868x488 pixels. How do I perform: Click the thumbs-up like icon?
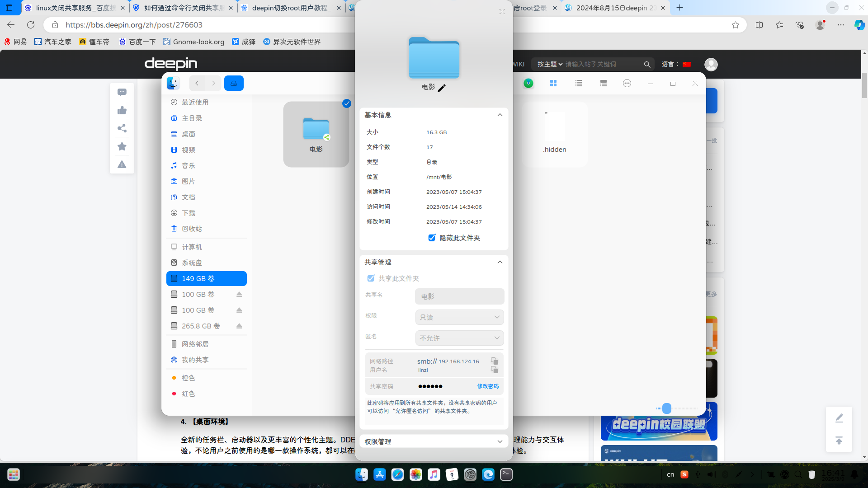[x=122, y=110]
